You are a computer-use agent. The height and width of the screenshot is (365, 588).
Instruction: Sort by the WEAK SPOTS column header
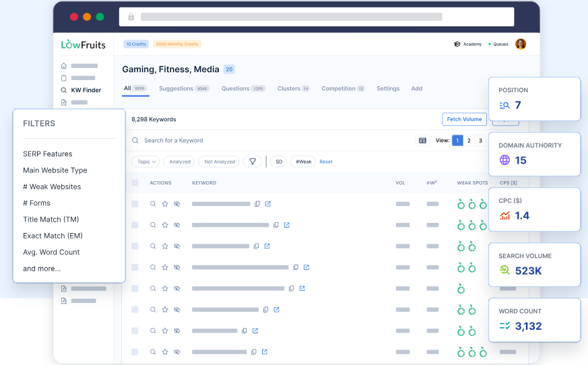click(x=473, y=182)
